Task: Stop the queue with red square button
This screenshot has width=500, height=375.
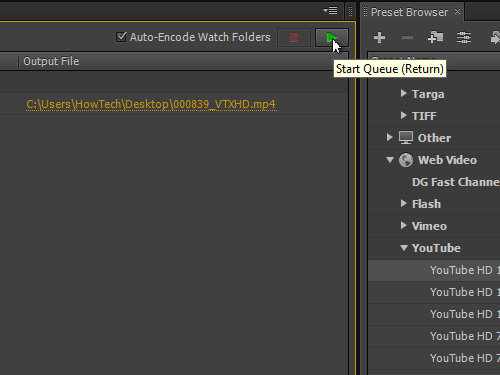Action: point(294,37)
